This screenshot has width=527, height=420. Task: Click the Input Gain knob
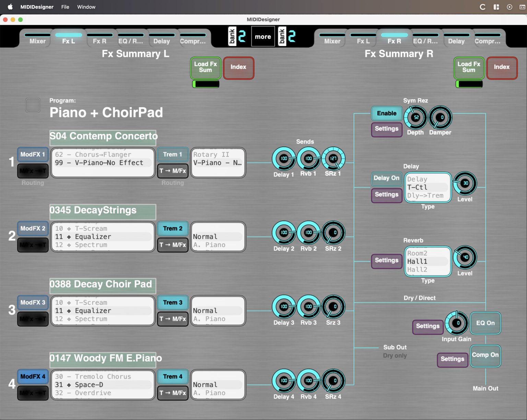click(x=457, y=323)
